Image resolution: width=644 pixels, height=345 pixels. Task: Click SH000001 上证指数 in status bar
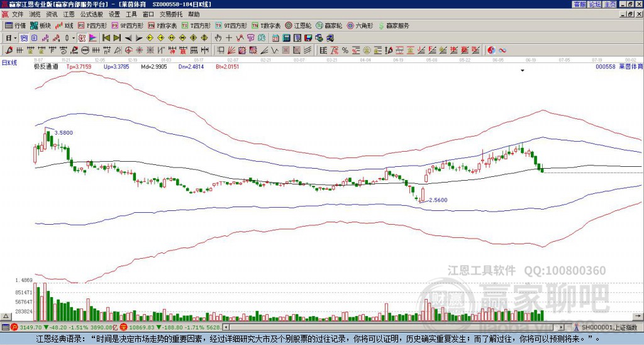click(609, 327)
